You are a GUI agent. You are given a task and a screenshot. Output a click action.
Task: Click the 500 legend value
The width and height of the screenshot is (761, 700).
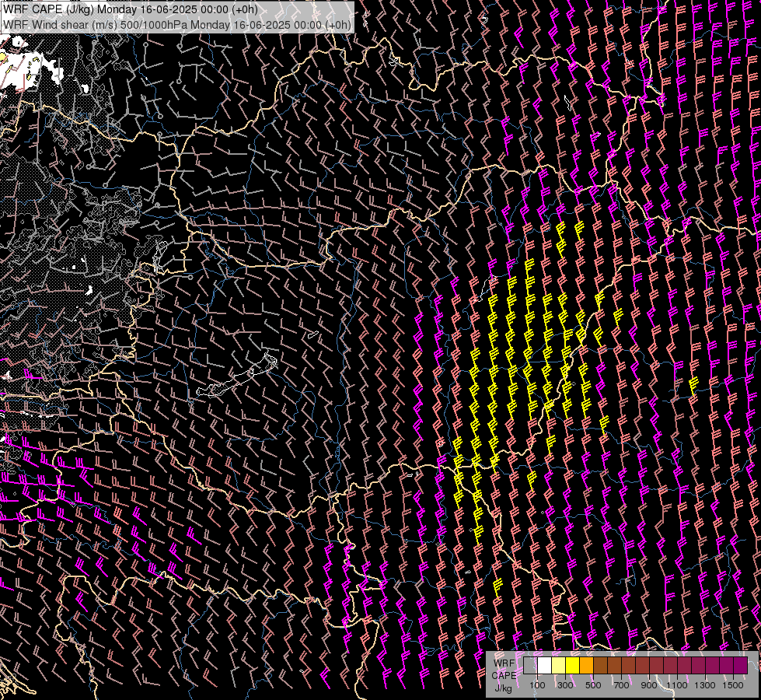(x=593, y=685)
